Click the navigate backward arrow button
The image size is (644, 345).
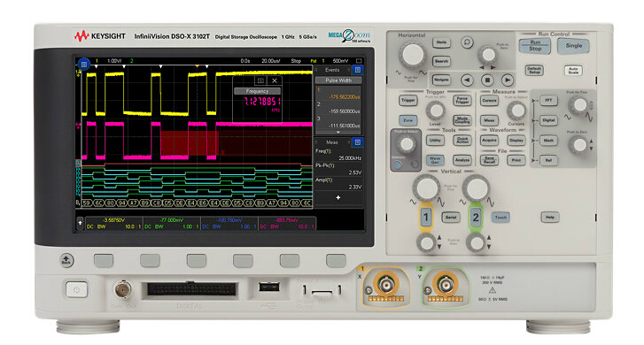[467, 80]
